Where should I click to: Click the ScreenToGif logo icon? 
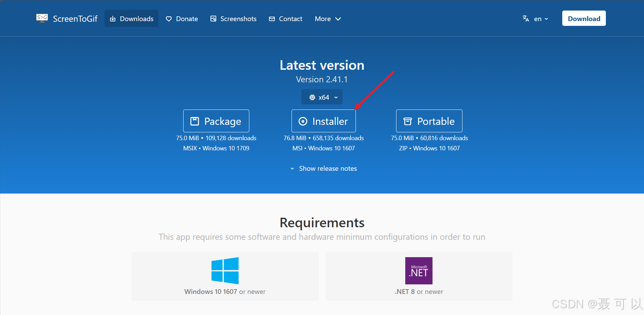click(x=42, y=18)
